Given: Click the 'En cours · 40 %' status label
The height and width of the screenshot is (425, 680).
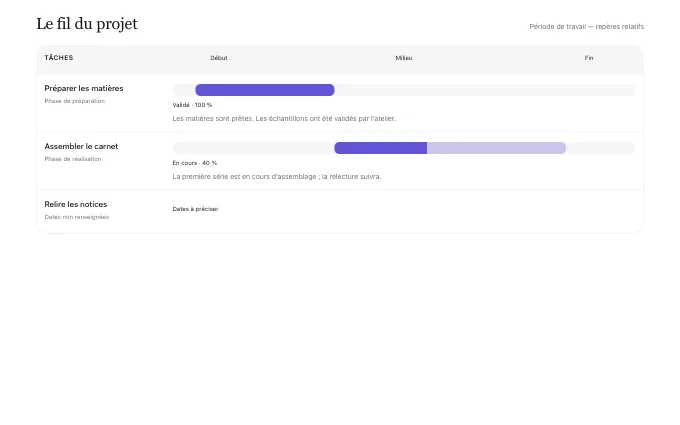Looking at the screenshot, I should click(x=195, y=163).
